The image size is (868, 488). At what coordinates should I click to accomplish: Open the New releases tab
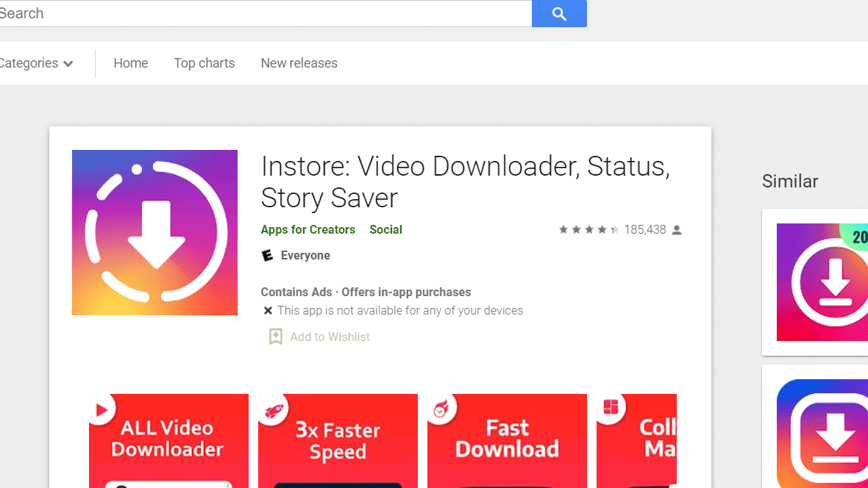coord(299,63)
